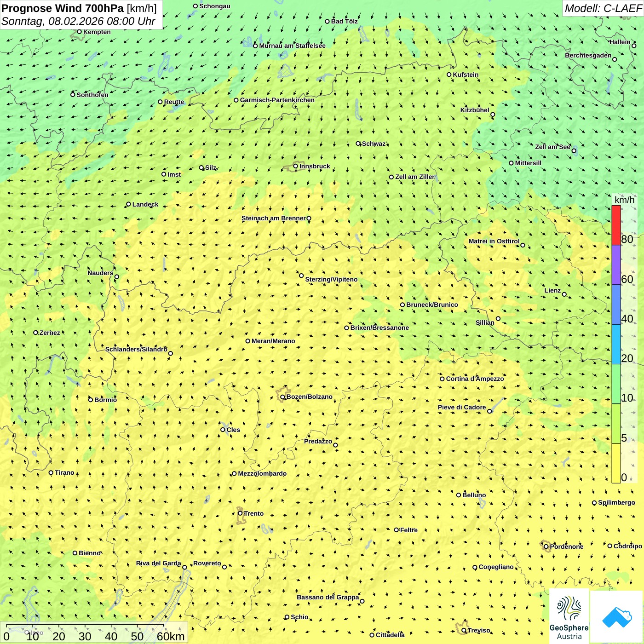This screenshot has height=644, width=644.
Task: Click the 'Reutte' label
Action: click(x=174, y=102)
